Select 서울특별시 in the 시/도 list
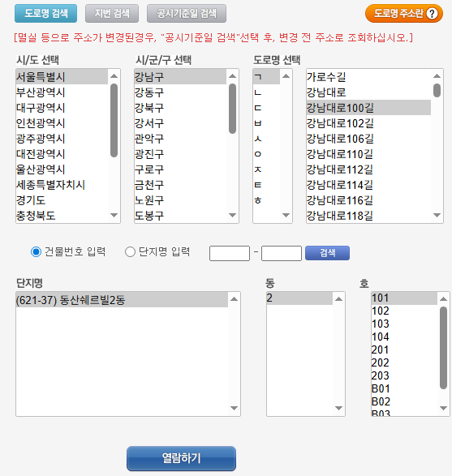Image resolution: width=452 pixels, height=476 pixels. click(62, 76)
